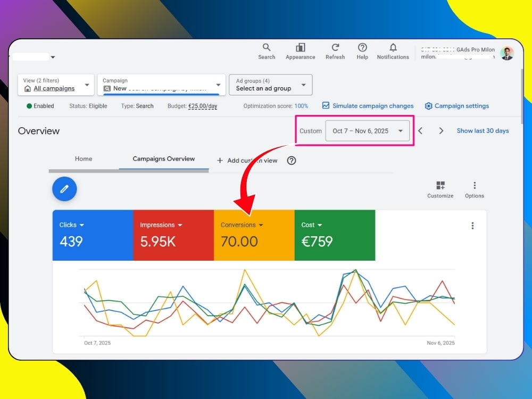532x399 pixels.
Task: Refresh the page data
Action: pyautogui.click(x=335, y=52)
